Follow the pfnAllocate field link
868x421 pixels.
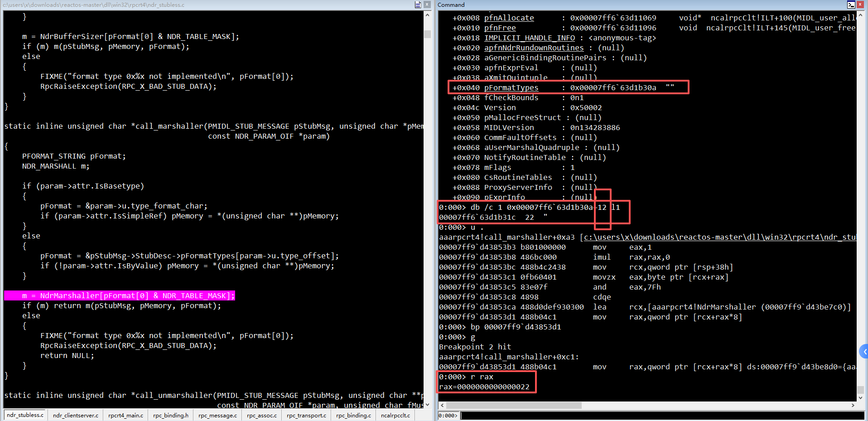509,18
